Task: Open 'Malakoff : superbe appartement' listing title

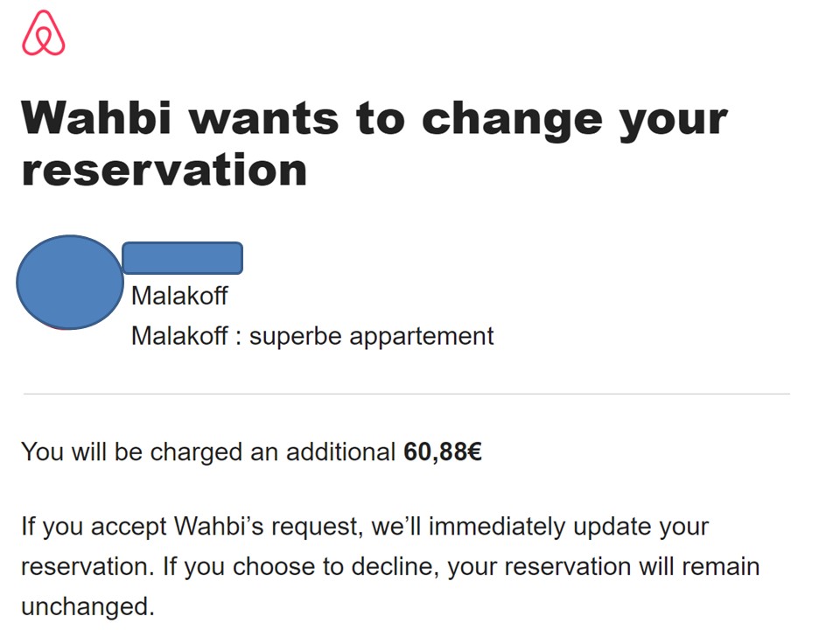Action: point(312,336)
